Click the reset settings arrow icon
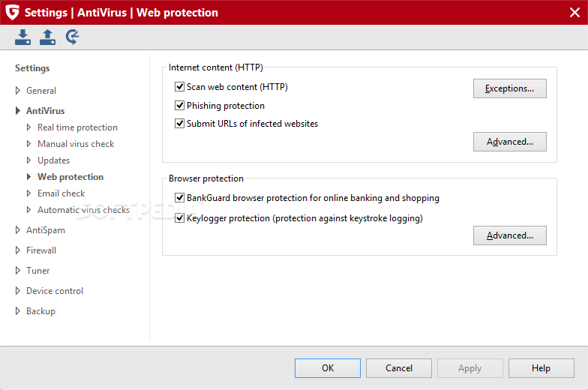588x390 pixels. (72, 37)
